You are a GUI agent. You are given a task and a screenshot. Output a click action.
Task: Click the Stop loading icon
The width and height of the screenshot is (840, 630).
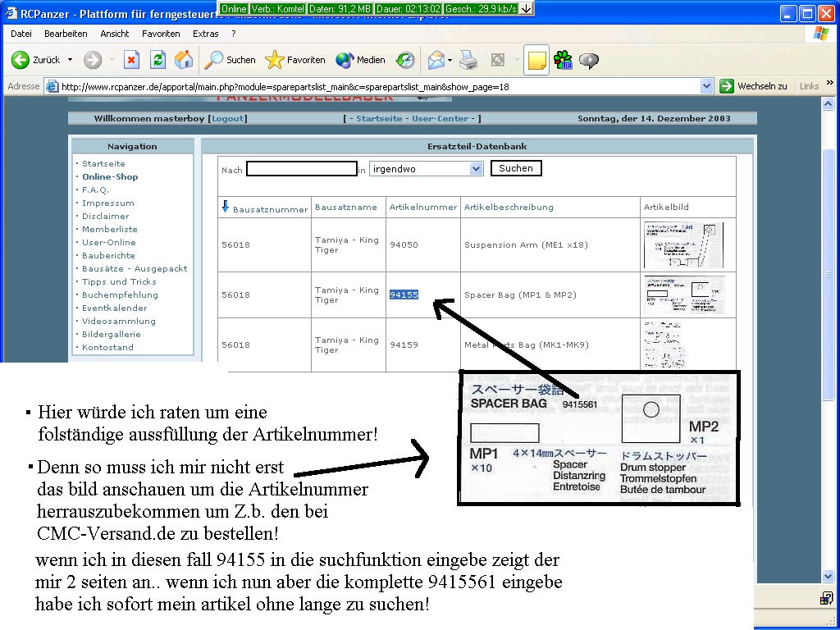click(131, 60)
